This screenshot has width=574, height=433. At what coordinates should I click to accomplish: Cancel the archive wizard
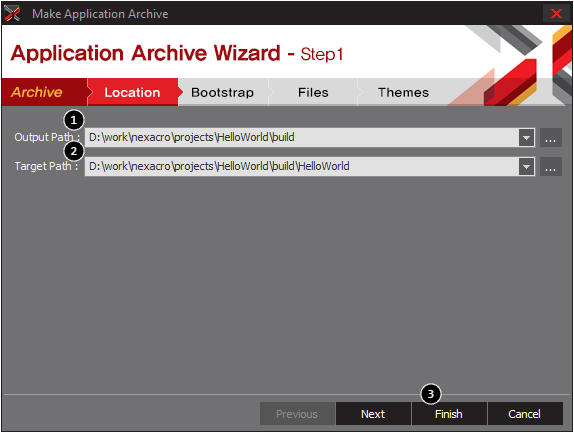pos(525,414)
